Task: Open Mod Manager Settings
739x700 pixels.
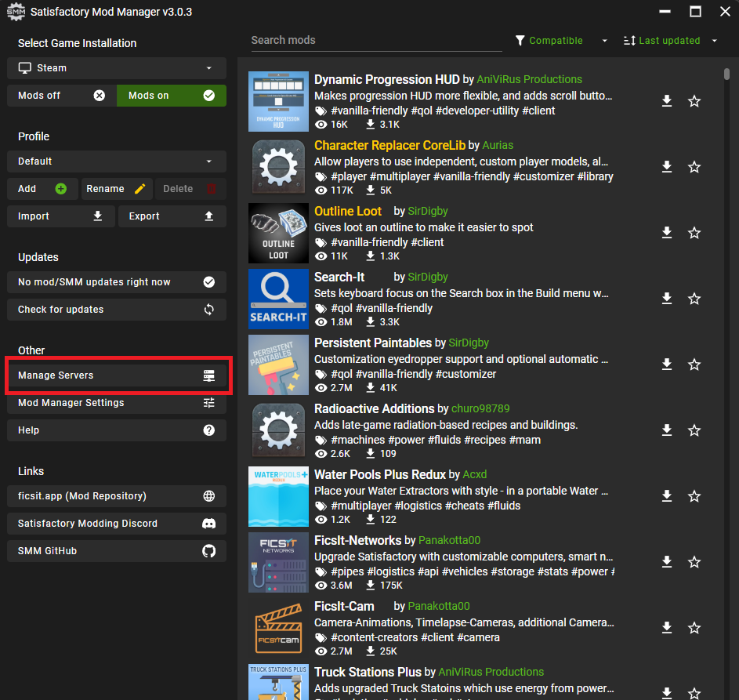Action: tap(117, 403)
